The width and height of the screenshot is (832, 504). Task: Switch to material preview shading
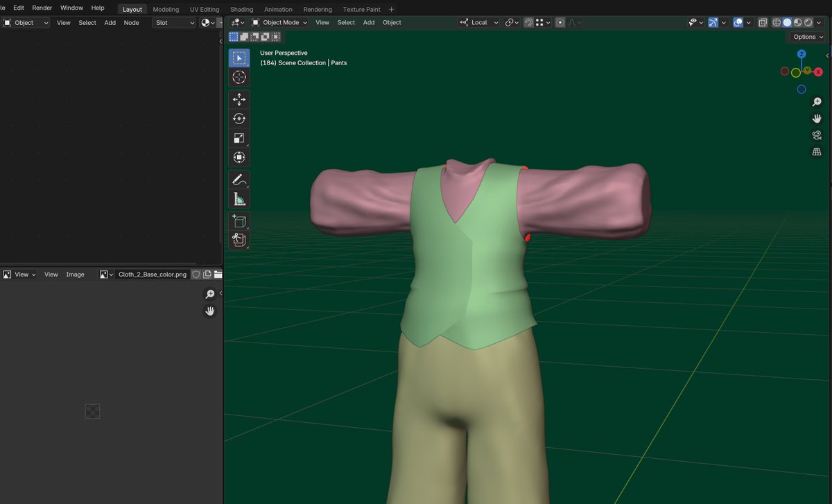click(x=797, y=22)
